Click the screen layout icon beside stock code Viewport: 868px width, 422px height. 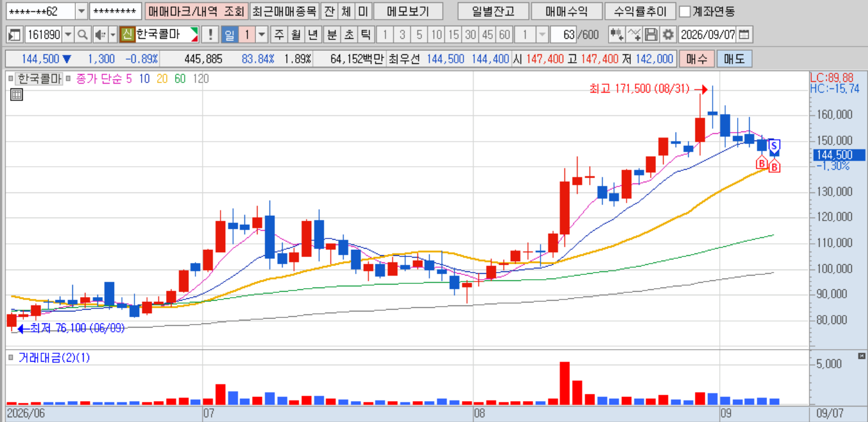point(15,35)
